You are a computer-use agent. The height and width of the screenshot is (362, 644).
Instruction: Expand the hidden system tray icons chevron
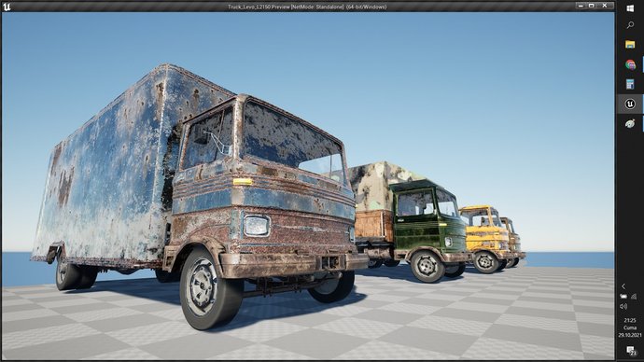[x=623, y=286]
